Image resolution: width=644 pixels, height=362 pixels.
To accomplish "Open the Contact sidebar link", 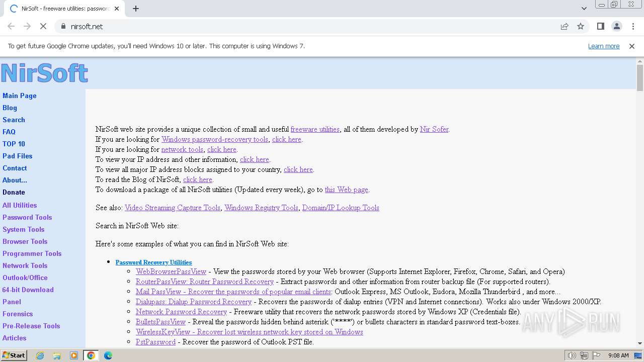I will [x=15, y=168].
